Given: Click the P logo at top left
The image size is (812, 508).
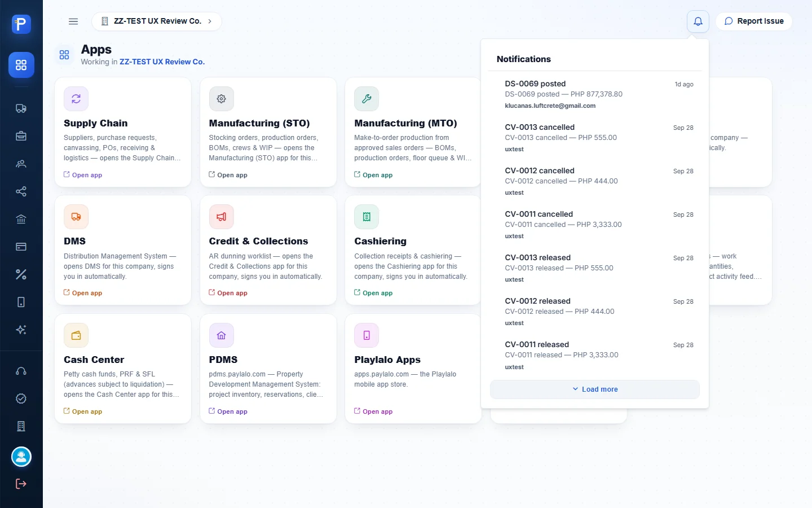Looking at the screenshot, I should (21, 24).
